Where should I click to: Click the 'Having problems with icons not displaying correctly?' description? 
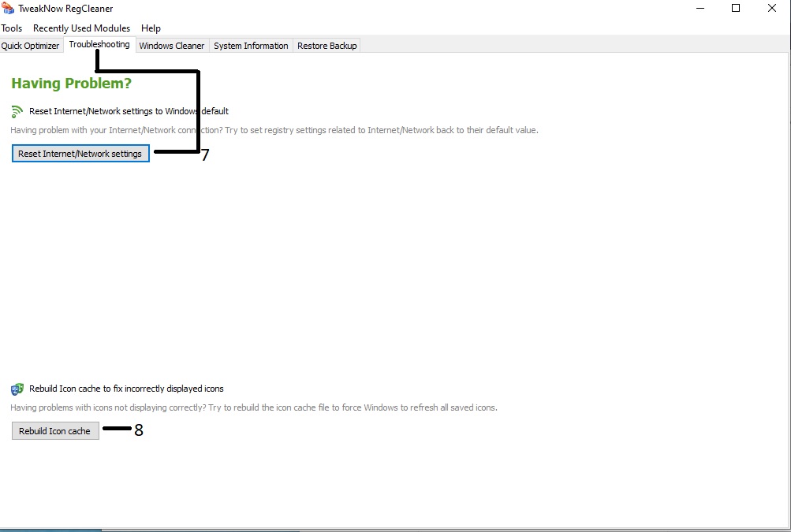point(254,407)
